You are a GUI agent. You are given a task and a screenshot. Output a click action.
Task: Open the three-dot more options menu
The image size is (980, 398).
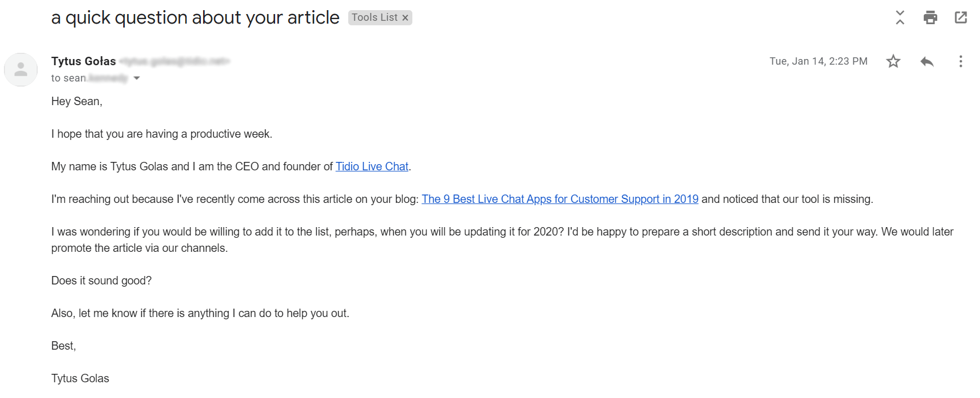(x=961, y=61)
